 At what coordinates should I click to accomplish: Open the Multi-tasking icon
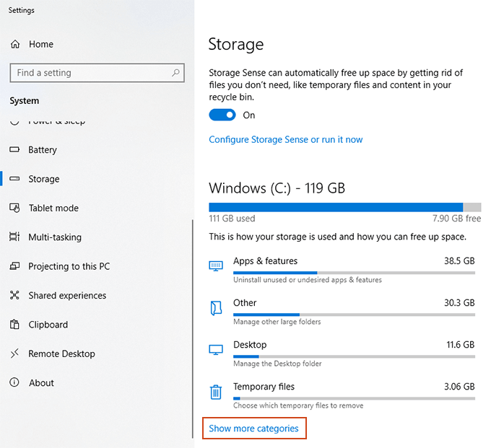(x=14, y=237)
